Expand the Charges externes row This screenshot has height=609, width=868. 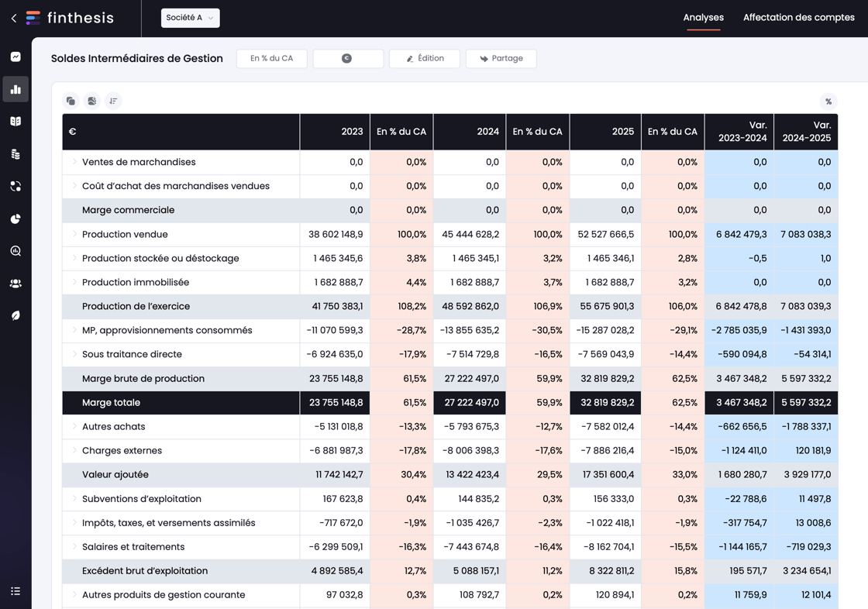click(x=74, y=450)
